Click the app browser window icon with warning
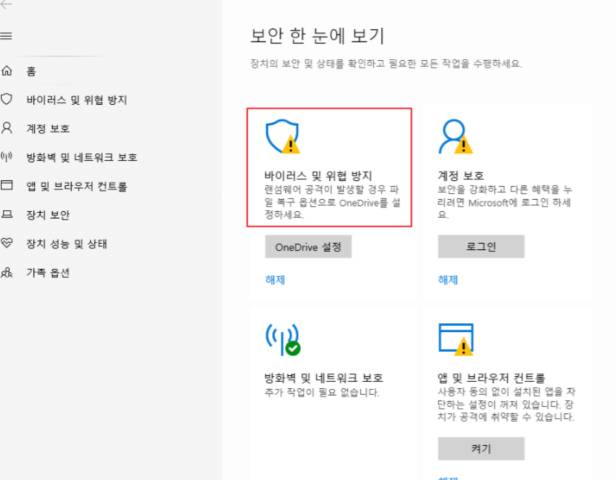This screenshot has height=480, width=616. tap(454, 339)
